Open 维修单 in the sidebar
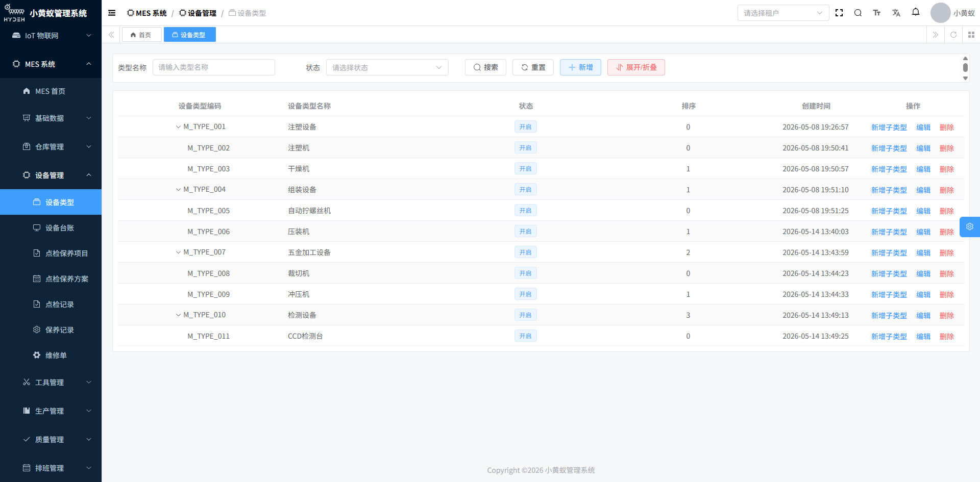This screenshot has width=980, height=482. 51,356
